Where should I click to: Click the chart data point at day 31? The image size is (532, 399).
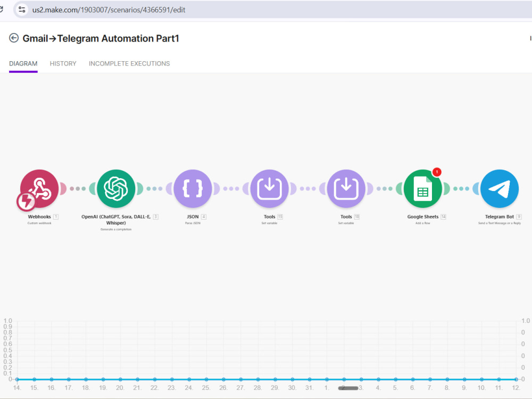point(310,379)
